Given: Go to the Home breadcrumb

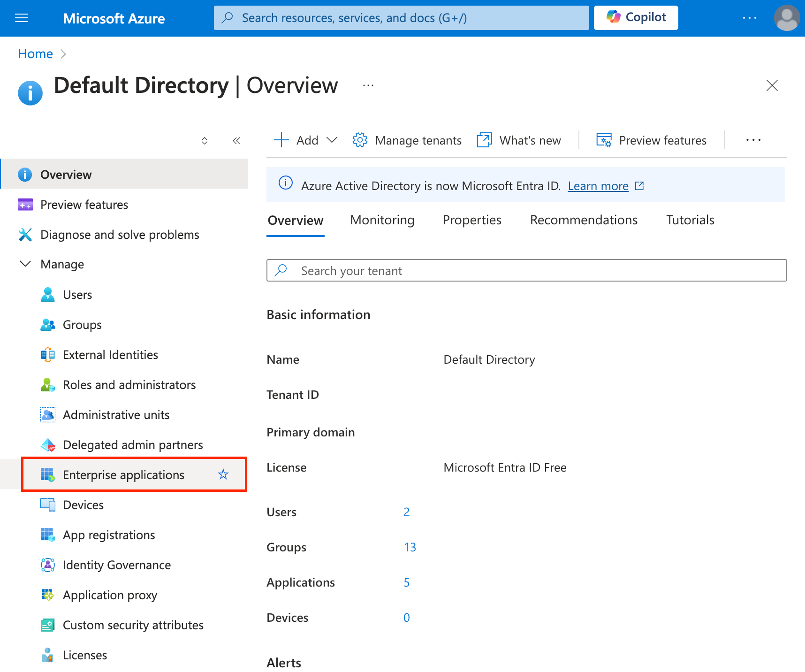Looking at the screenshot, I should (x=35, y=54).
